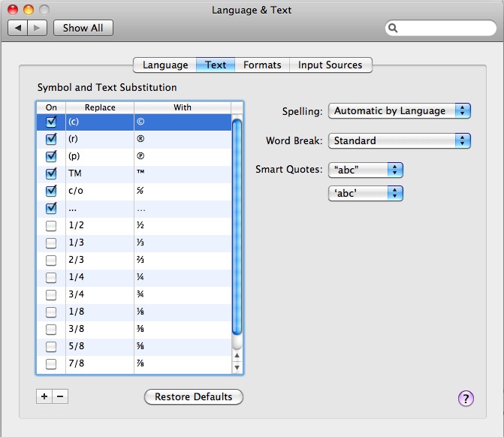
Task: Select the 7/8 row text in Replace column
Action: pos(76,363)
